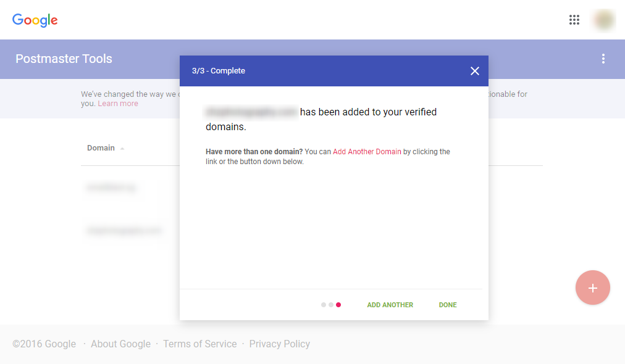Click the Domain column header

point(101,147)
